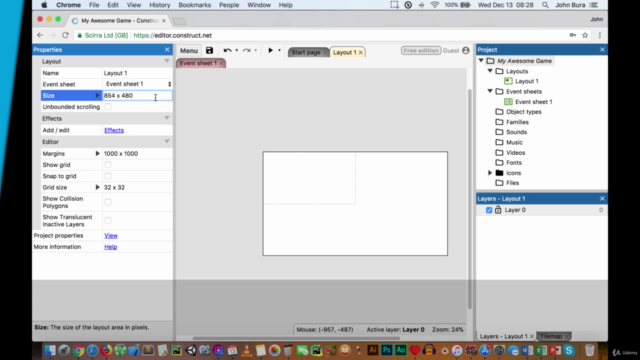The image size is (640, 360).
Task: Click the redo arrow icon
Action: click(247, 51)
